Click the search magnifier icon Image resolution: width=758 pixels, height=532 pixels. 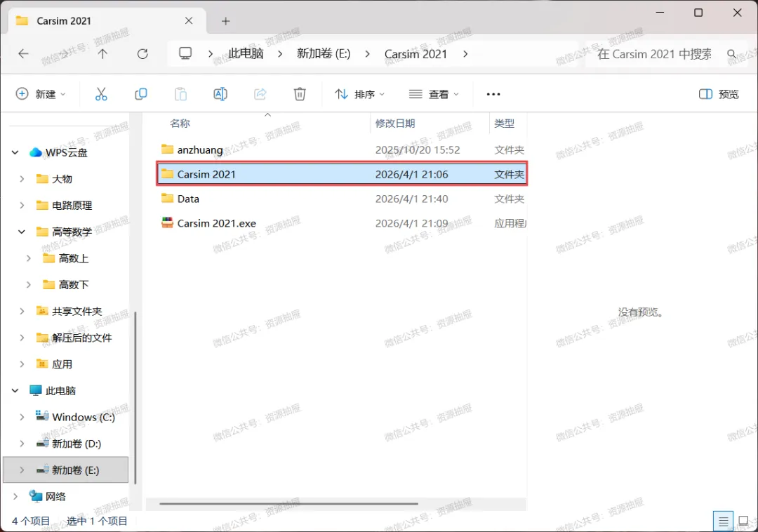pos(732,54)
